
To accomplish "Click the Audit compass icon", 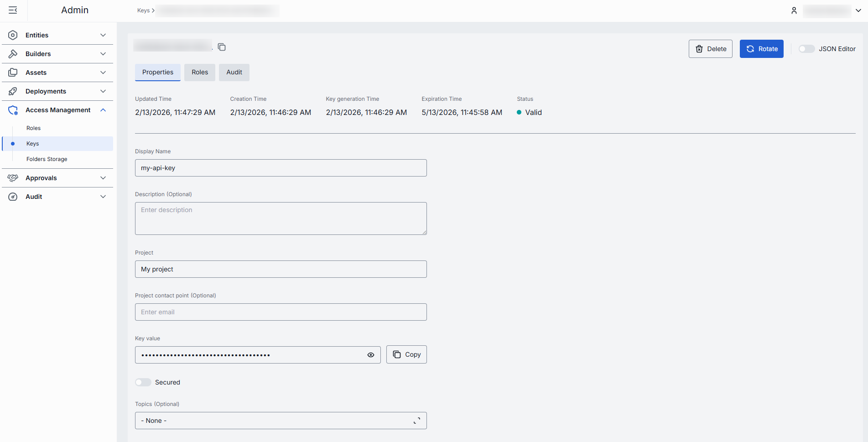I will (13, 197).
